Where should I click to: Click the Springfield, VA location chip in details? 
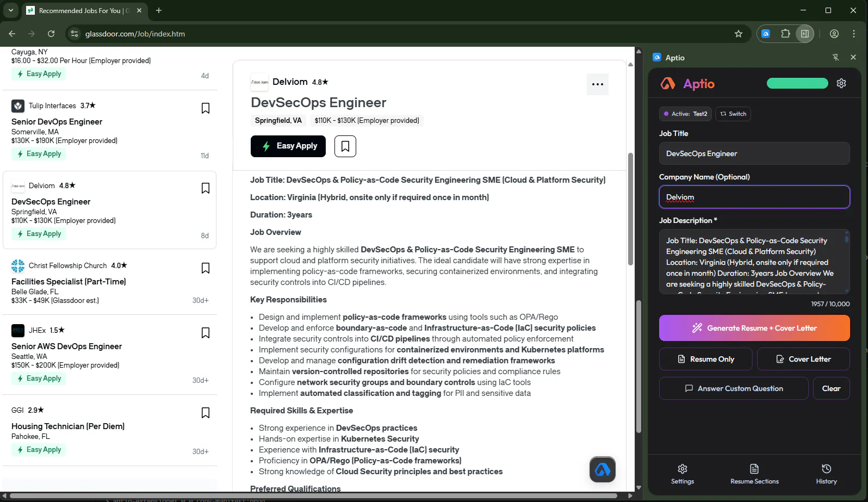pyautogui.click(x=278, y=121)
